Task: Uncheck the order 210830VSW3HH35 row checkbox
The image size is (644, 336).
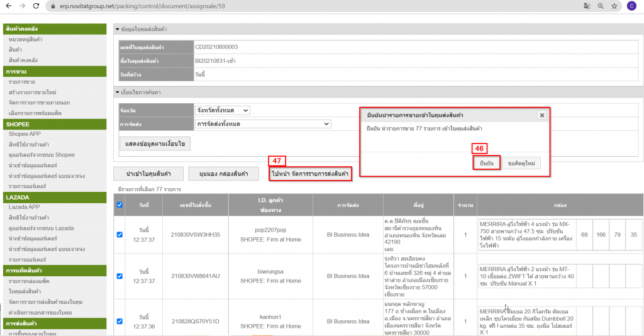Action: (x=119, y=235)
